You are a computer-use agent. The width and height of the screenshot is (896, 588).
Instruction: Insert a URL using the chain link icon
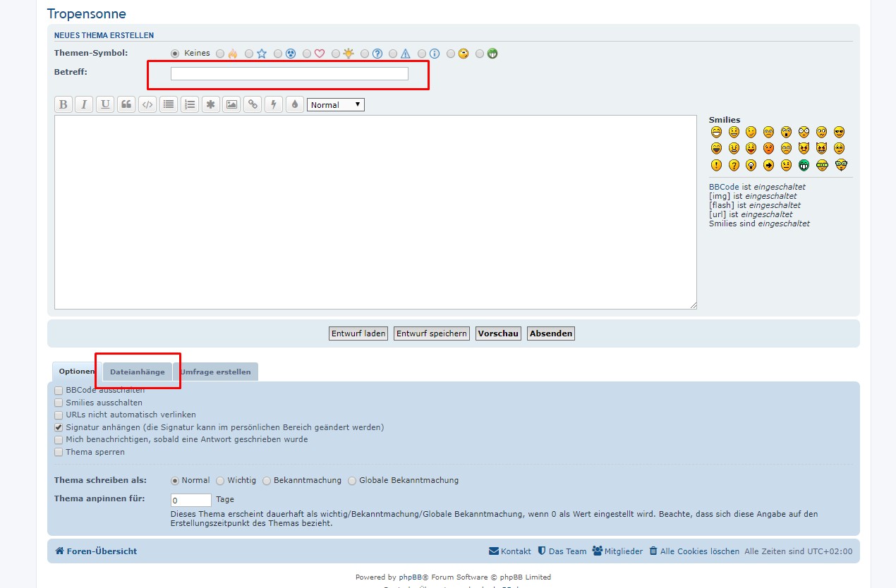[253, 104]
